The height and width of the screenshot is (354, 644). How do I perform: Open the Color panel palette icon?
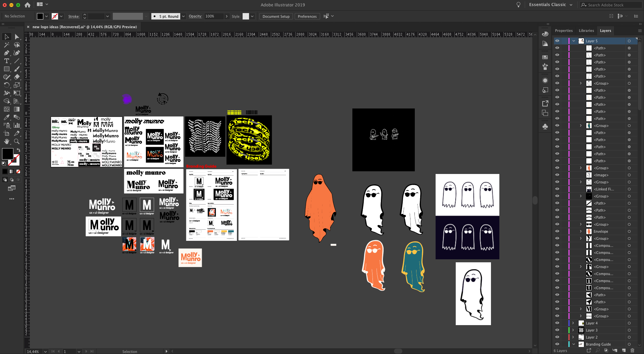point(545,34)
